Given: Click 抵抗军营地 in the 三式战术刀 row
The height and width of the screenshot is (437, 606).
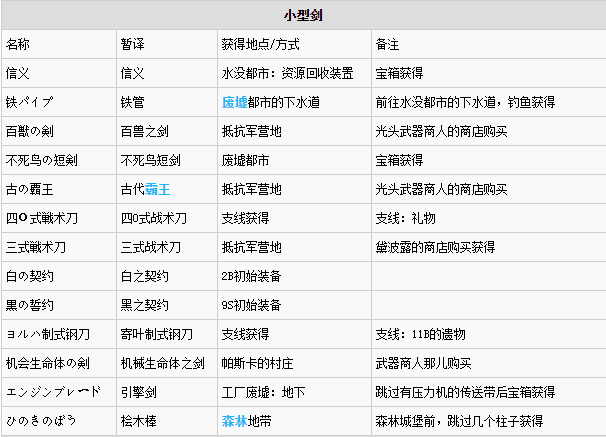Looking at the screenshot, I should [x=251, y=247].
